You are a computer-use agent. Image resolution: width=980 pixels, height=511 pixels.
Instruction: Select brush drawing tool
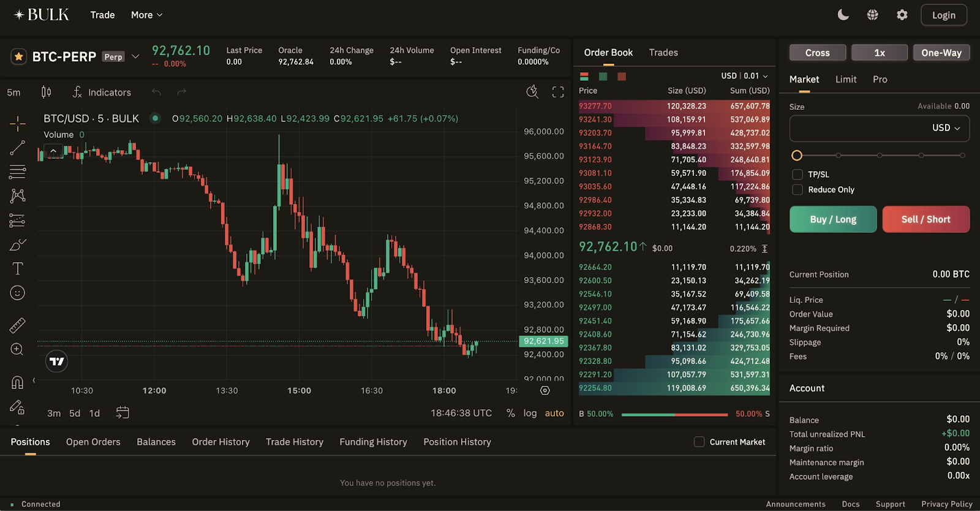pyautogui.click(x=17, y=244)
